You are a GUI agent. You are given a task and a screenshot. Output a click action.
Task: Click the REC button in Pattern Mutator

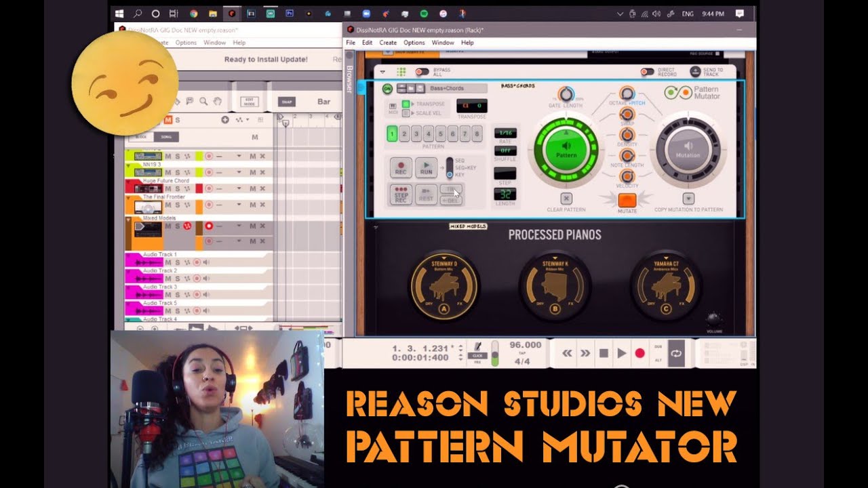coord(401,168)
